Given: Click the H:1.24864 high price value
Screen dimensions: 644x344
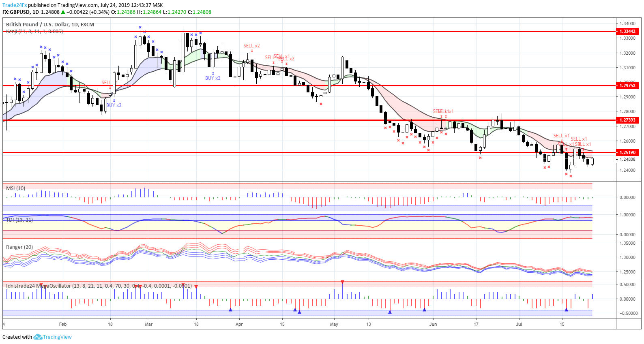Looking at the screenshot, I should (x=149, y=12).
